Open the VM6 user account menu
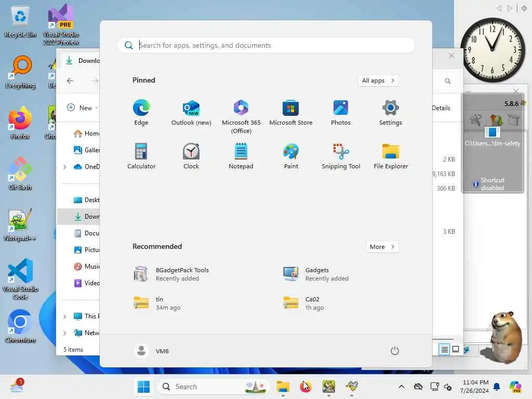 [x=151, y=351]
